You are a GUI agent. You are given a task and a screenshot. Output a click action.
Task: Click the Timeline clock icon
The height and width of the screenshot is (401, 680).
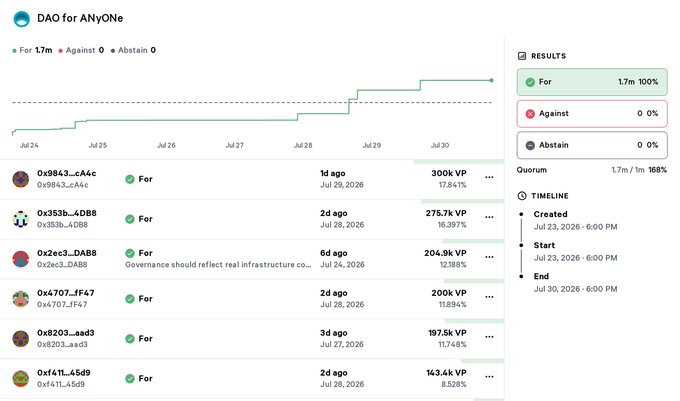tap(522, 196)
